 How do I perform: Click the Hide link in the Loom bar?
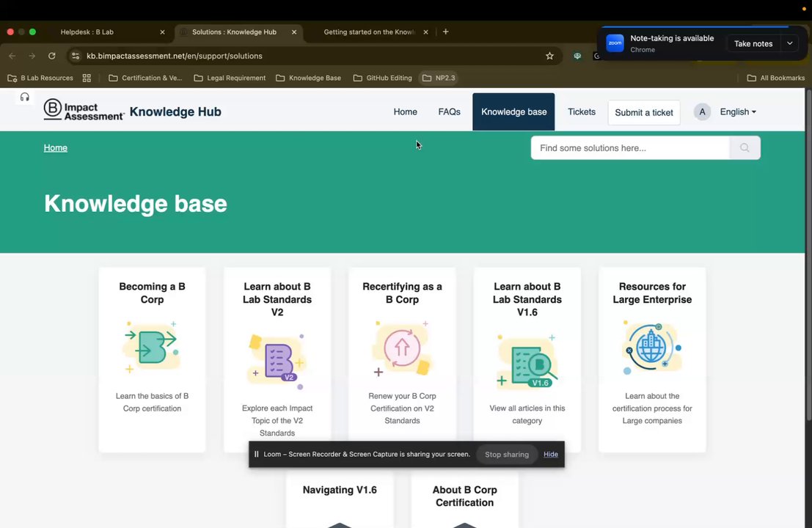pyautogui.click(x=550, y=454)
